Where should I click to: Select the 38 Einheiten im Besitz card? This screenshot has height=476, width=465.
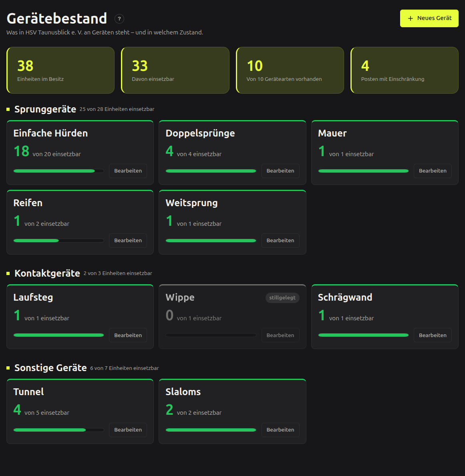click(x=60, y=70)
